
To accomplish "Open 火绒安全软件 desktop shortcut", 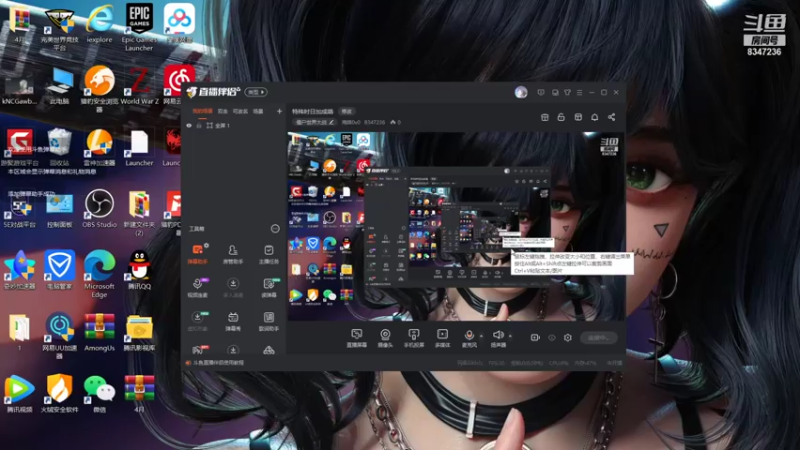I will (x=59, y=393).
